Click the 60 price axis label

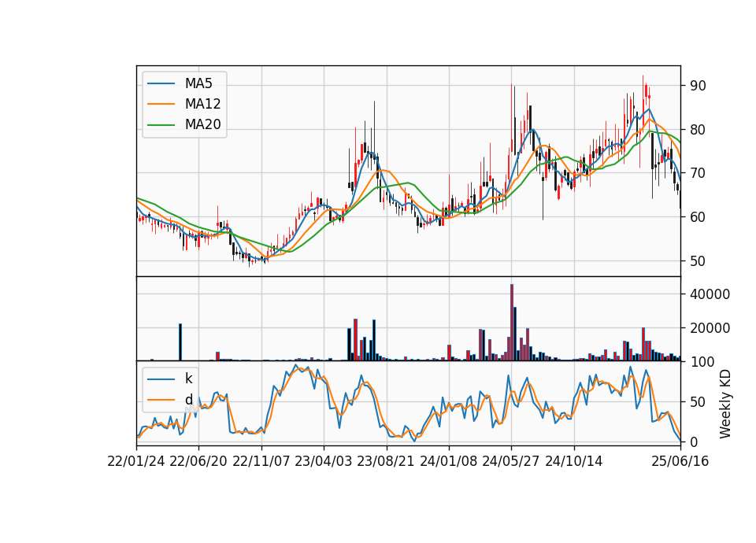(x=698, y=217)
